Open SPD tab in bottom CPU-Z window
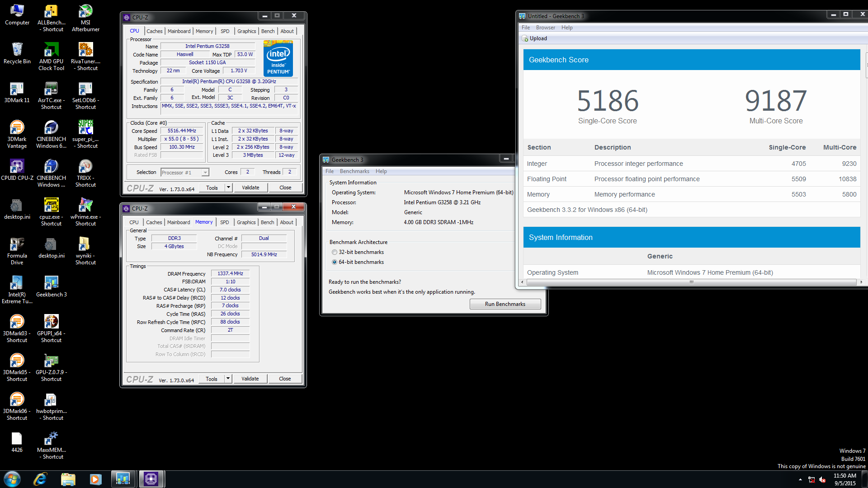The image size is (868, 488). pos(224,222)
